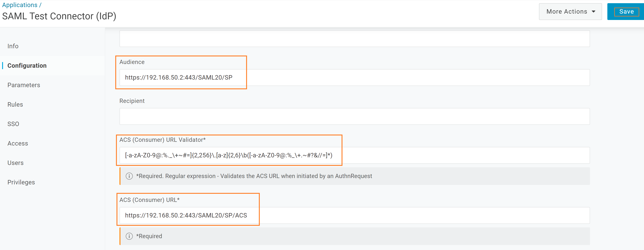This screenshot has width=644, height=250.
Task: Open the Parameters section
Action: tap(24, 85)
